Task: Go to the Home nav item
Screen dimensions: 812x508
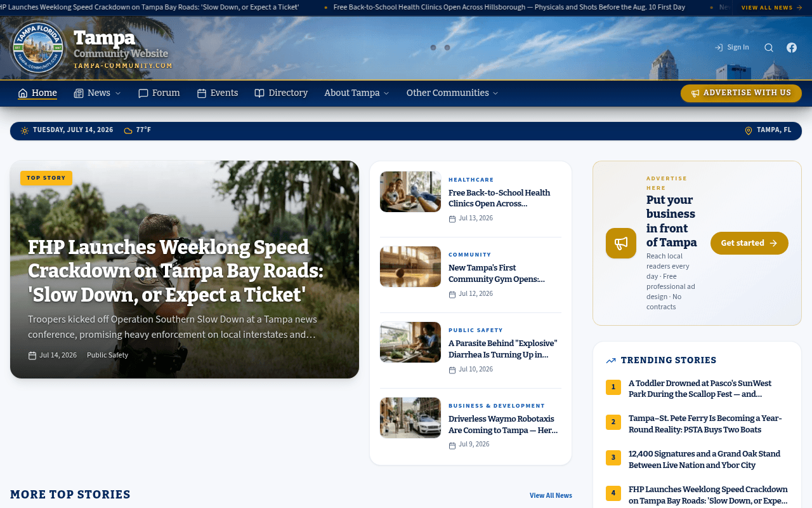Action: 37,93
